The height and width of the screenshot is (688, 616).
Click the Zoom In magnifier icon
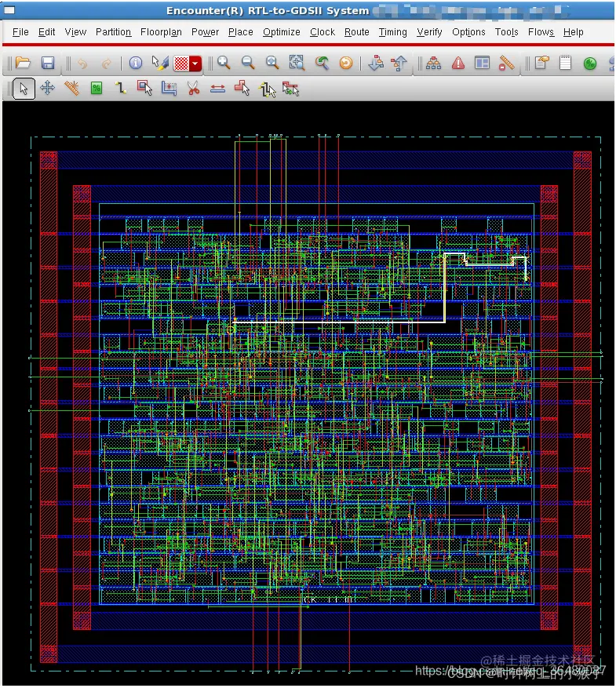click(224, 64)
